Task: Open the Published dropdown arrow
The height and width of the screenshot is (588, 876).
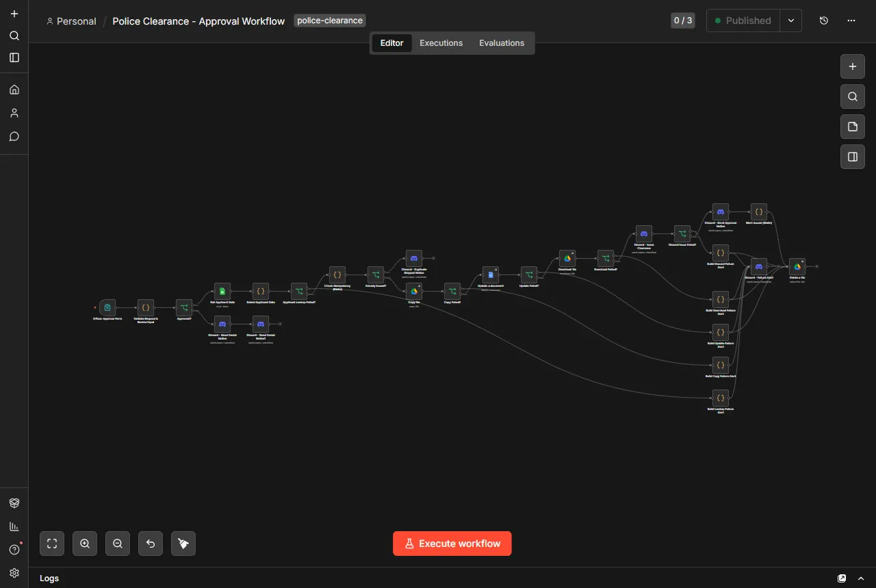Action: (x=791, y=21)
